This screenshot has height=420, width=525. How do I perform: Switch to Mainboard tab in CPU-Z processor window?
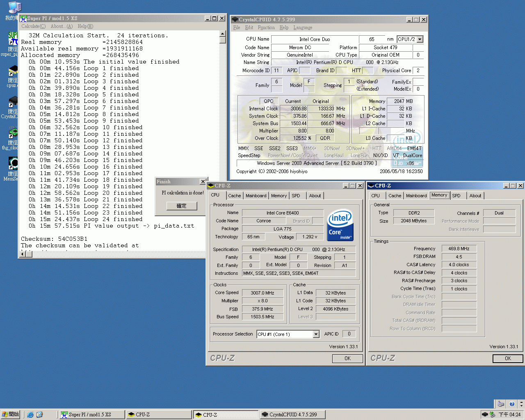[256, 196]
